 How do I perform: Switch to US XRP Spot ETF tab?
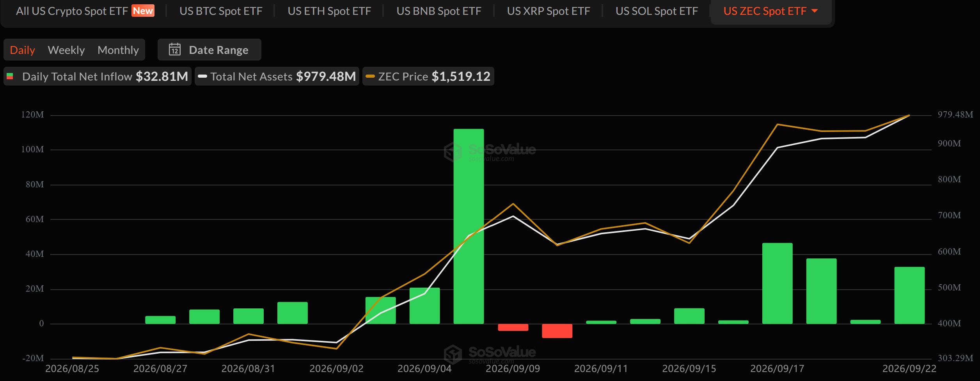coord(549,11)
